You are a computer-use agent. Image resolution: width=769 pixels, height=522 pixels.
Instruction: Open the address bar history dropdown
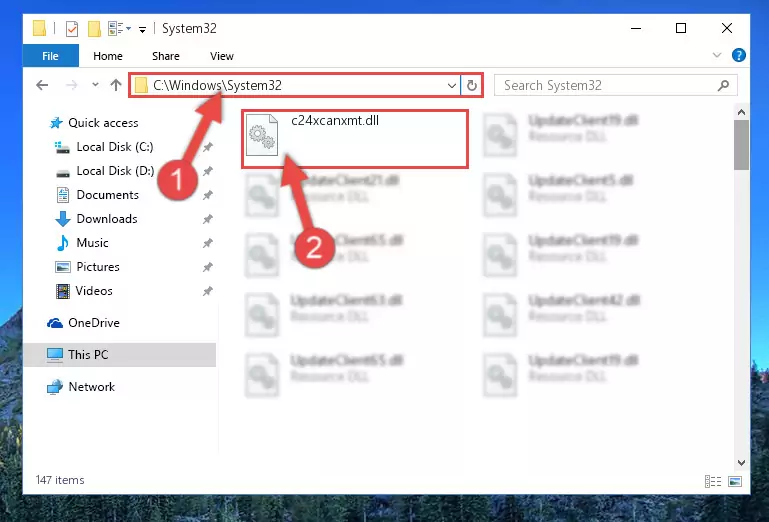(452, 86)
